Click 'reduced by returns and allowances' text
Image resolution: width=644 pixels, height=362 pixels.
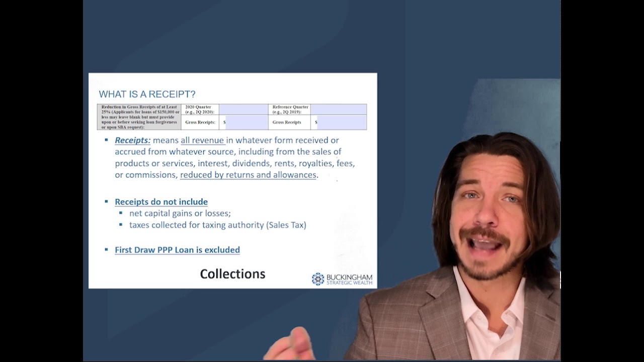coord(248,175)
